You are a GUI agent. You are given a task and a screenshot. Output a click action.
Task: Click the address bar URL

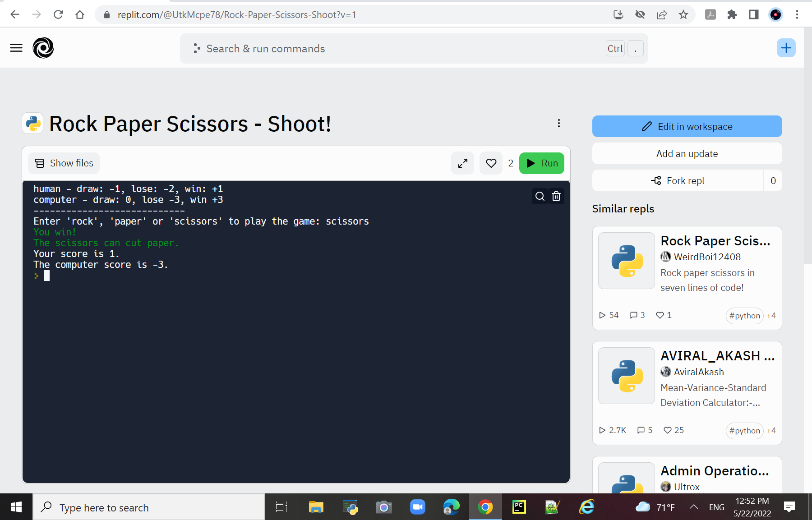[x=237, y=15]
